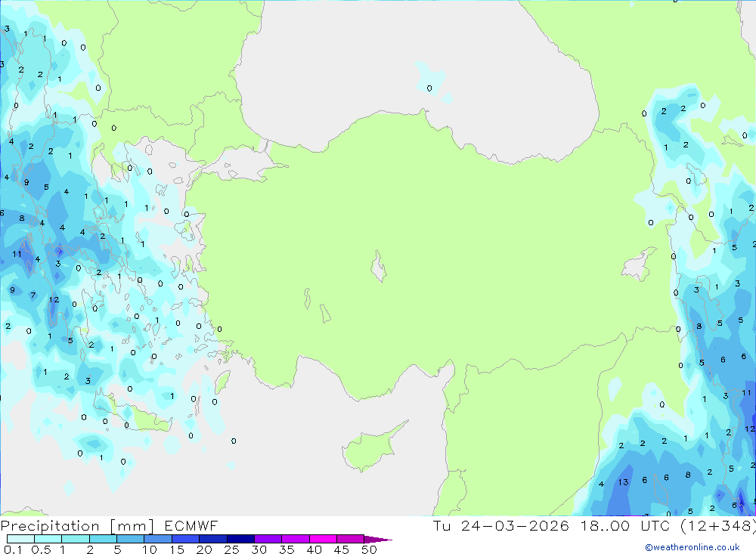Select the 25–30 mm navy legend swatch
This screenshot has width=756, height=554.
coord(240,539)
